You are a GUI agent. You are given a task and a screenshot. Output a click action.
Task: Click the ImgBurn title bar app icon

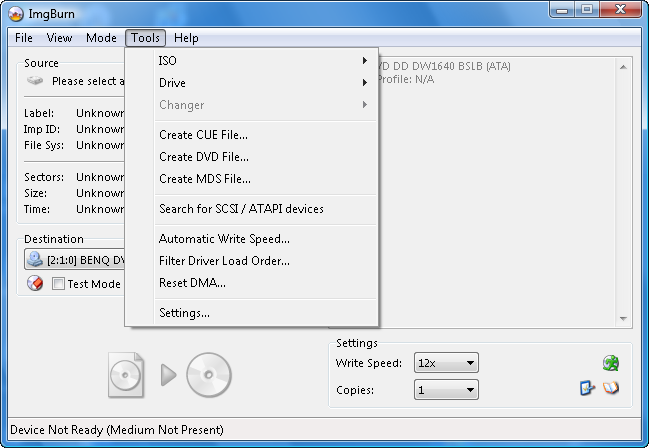(x=15, y=14)
